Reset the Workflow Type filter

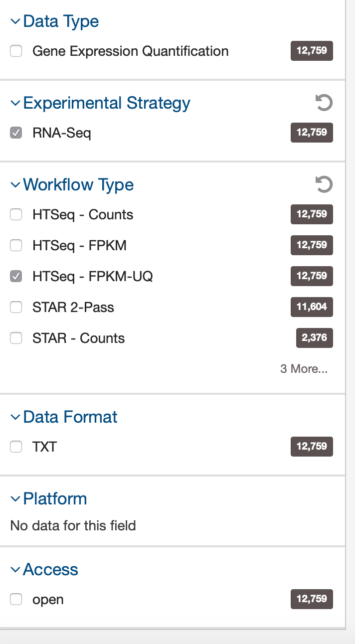(324, 184)
